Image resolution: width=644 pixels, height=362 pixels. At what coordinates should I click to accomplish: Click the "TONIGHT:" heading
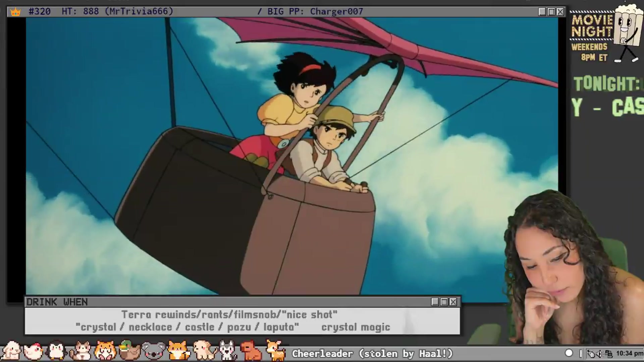coord(607,84)
